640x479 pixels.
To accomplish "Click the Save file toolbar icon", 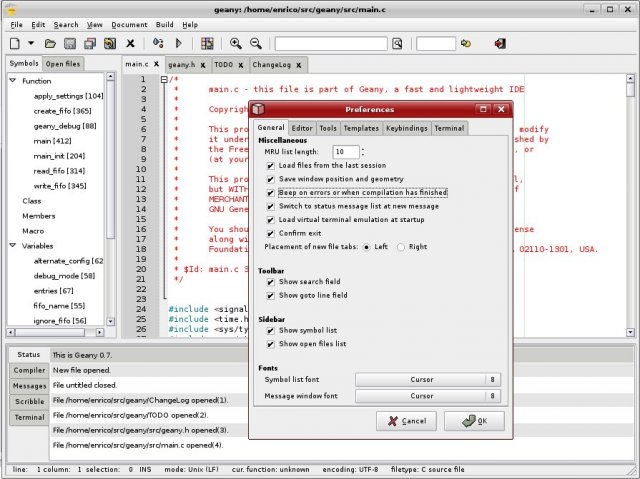I will 70,43.
